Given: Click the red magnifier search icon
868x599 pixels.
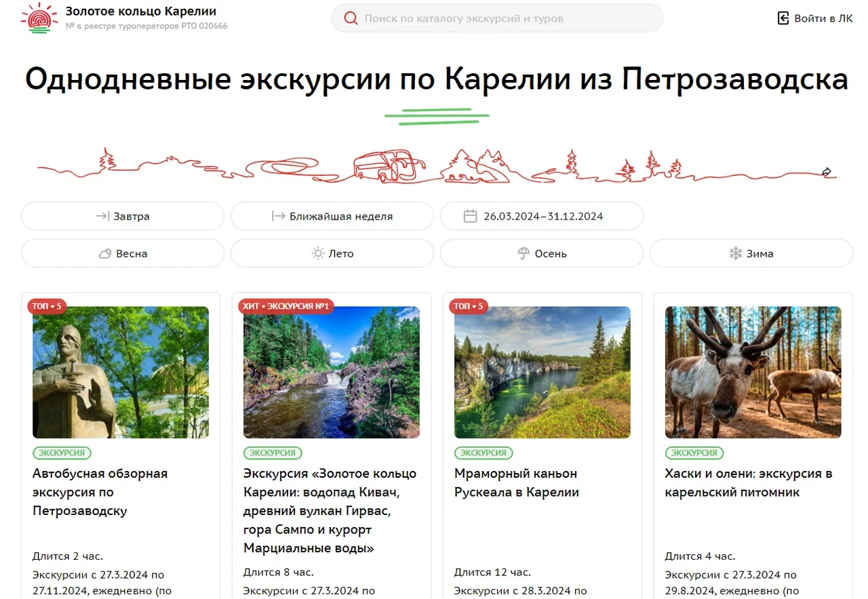Looking at the screenshot, I should coord(351,18).
